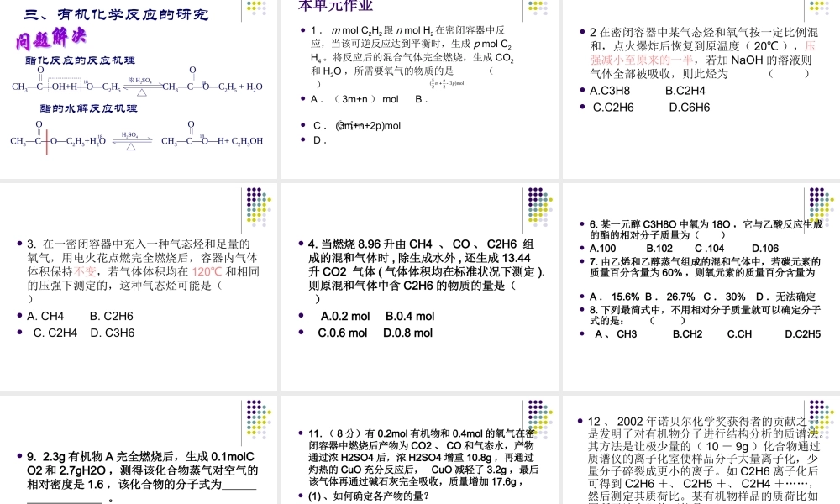
Task: Select answer A. 15.6%
Action: pyautogui.click(x=615, y=297)
